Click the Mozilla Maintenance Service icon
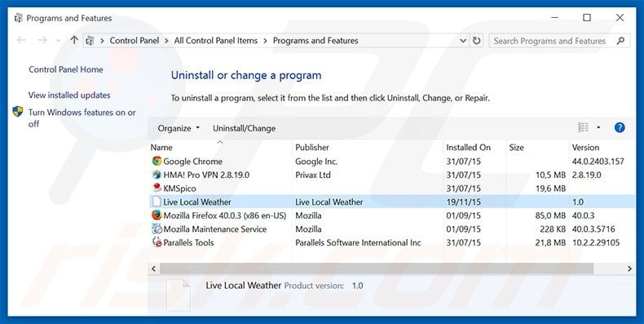 (x=157, y=229)
